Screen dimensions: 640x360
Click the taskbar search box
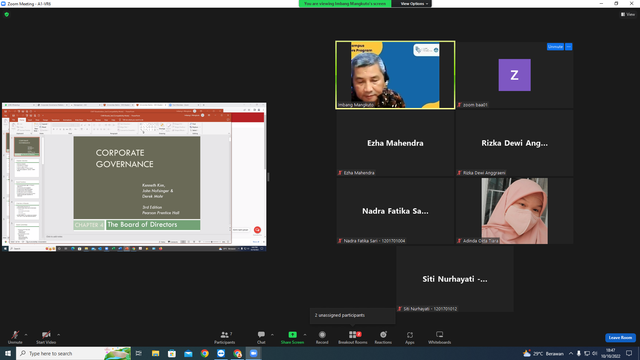[x=73, y=353]
